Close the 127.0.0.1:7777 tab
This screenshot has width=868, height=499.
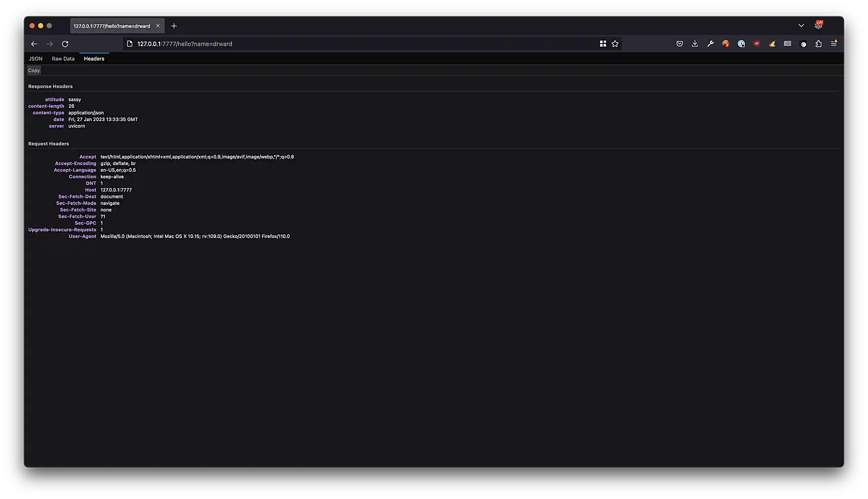coord(158,26)
